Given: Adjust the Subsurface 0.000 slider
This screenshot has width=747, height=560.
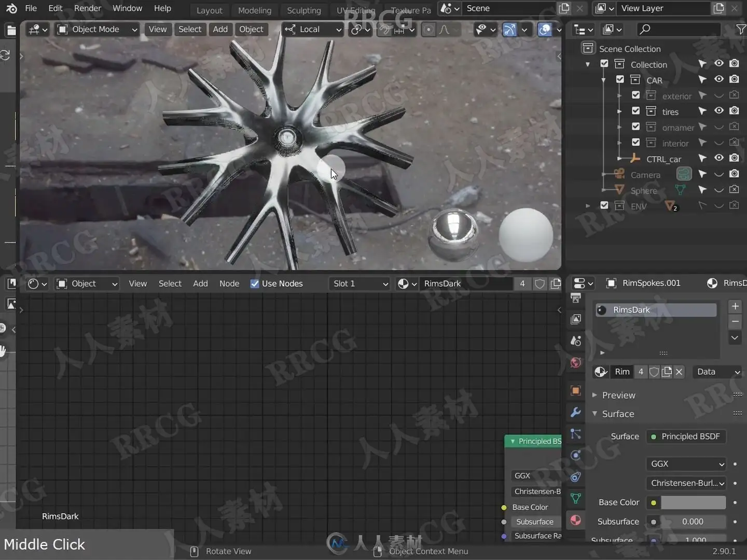Looking at the screenshot, I should (x=693, y=522).
